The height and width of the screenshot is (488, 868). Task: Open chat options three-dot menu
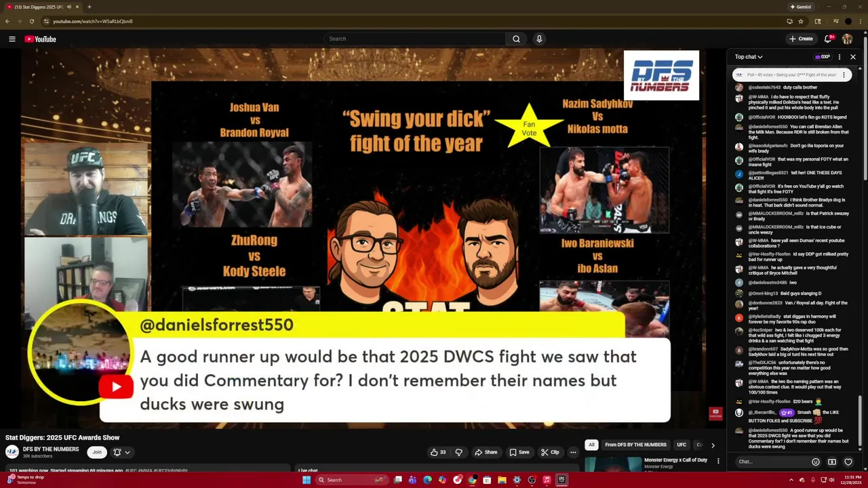[840, 57]
